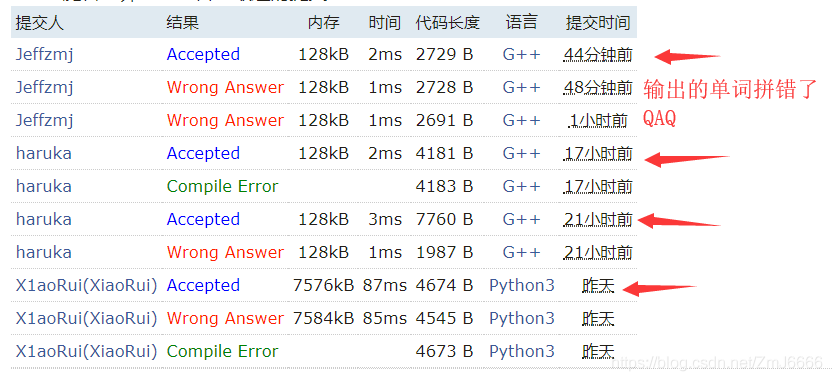
Task: Open X1aoRui(XiaoRui) profile in the 4674 B row
Action: pyautogui.click(x=86, y=285)
